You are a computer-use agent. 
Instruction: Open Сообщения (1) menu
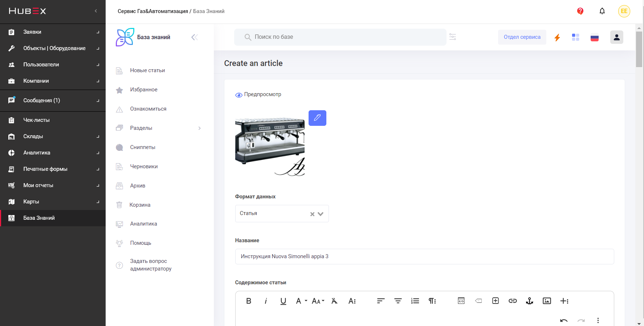53,100
